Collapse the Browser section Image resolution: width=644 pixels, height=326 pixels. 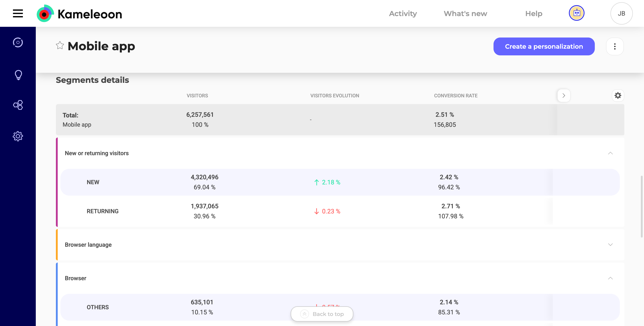click(x=610, y=278)
